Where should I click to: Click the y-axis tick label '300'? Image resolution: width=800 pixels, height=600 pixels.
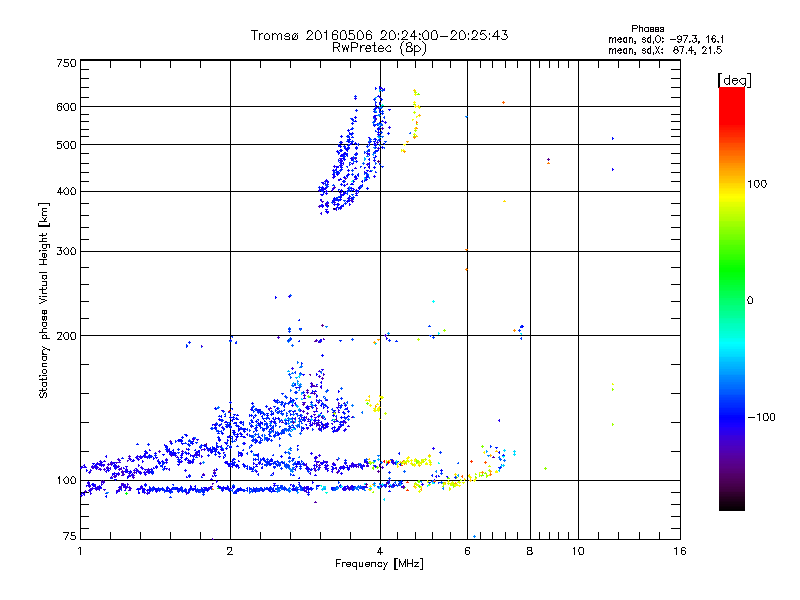click(x=66, y=252)
